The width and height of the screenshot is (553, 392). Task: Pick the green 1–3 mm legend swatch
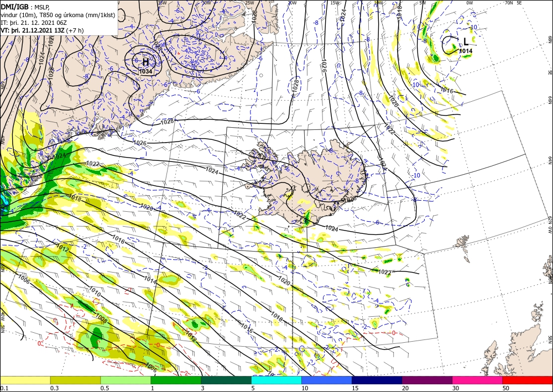176,380
